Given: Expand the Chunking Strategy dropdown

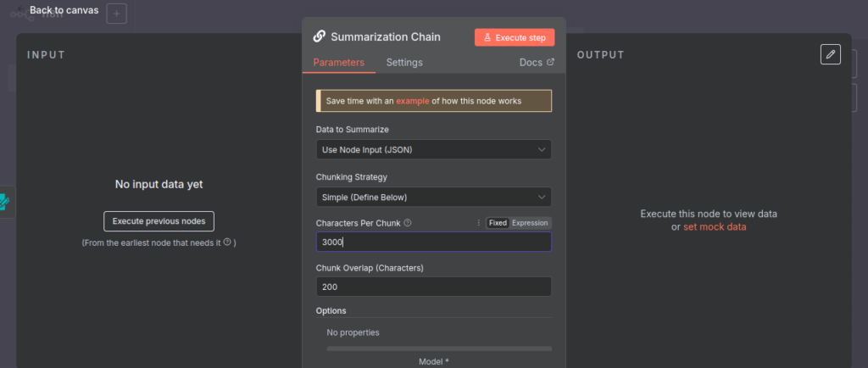Looking at the screenshot, I should coord(433,197).
